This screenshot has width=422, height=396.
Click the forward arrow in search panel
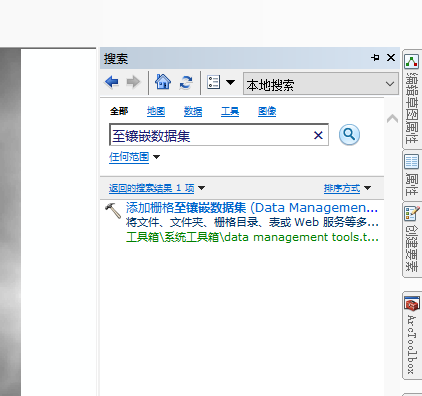(x=133, y=82)
